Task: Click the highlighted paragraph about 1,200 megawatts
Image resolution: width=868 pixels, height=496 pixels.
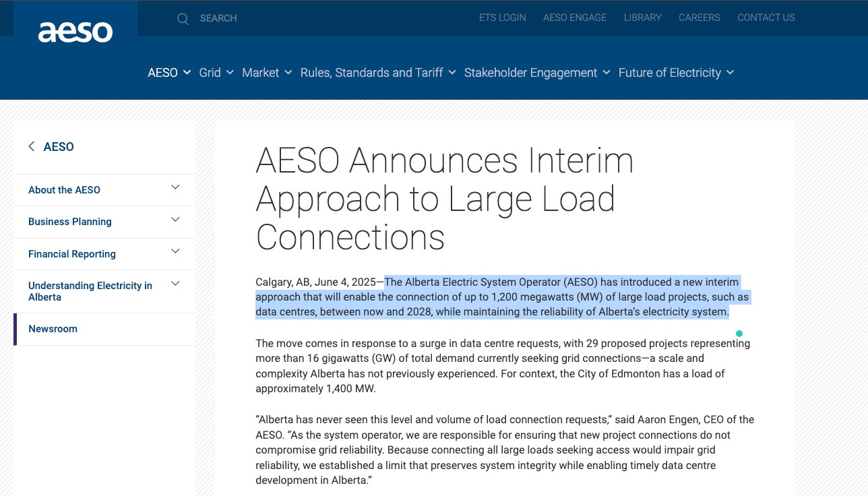Action: point(502,297)
